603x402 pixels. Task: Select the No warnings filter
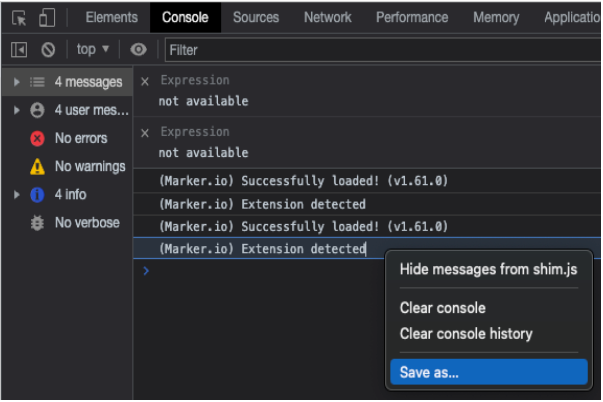(x=89, y=166)
